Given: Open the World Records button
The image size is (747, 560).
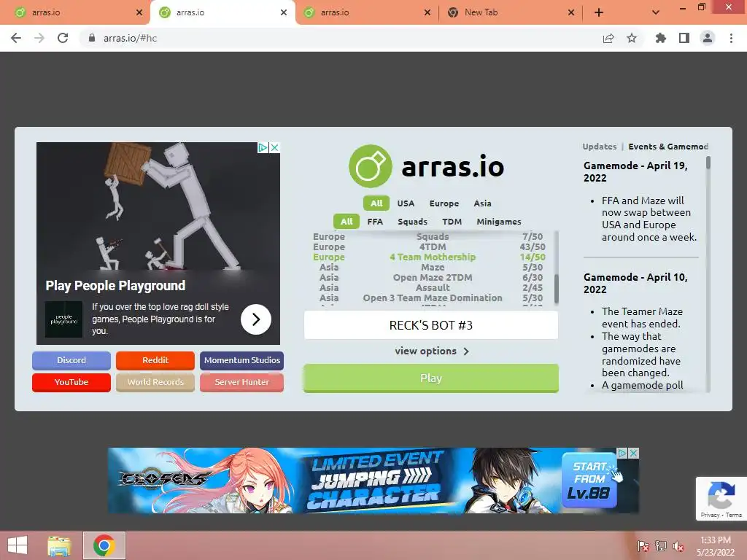Looking at the screenshot, I should pyautogui.click(x=155, y=382).
